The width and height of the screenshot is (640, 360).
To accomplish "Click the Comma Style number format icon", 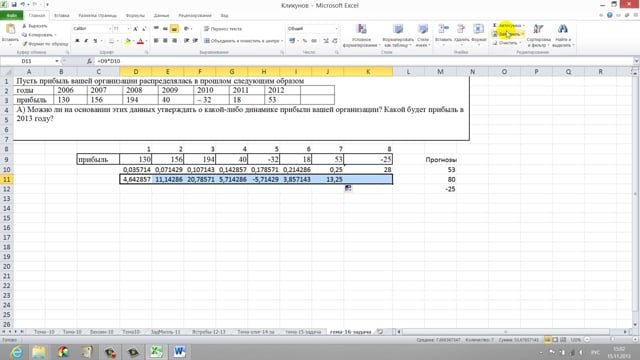I will (x=314, y=41).
